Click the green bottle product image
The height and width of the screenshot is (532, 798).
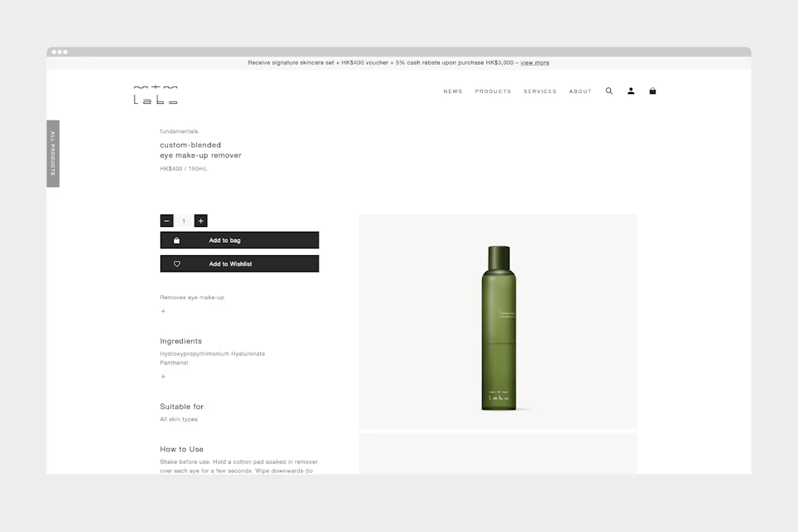498,322
